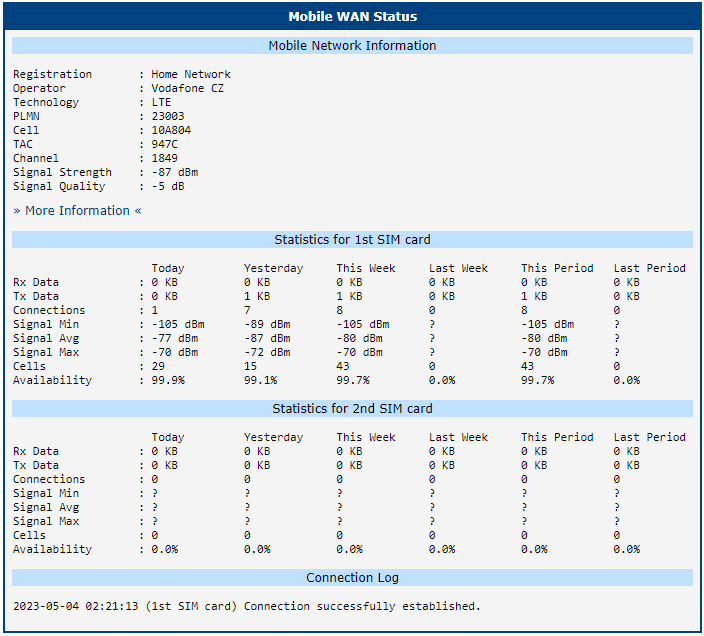This screenshot has width=704, height=636.
Task: Click the Statistics for 2nd SIM card header
Action: tap(352, 409)
